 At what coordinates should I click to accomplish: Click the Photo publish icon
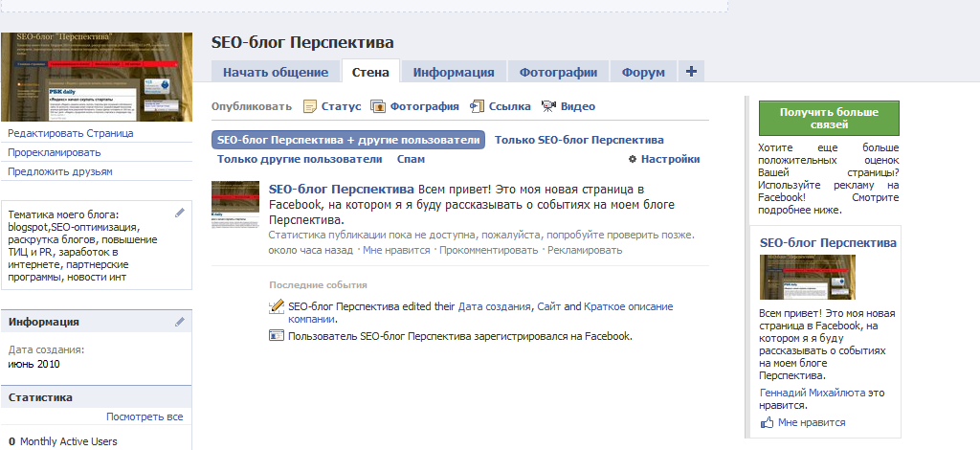point(377,107)
